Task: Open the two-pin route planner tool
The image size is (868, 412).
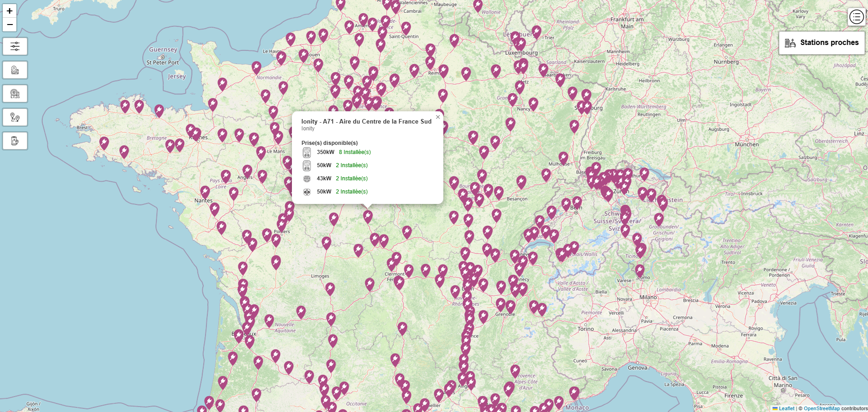Action: (x=15, y=117)
